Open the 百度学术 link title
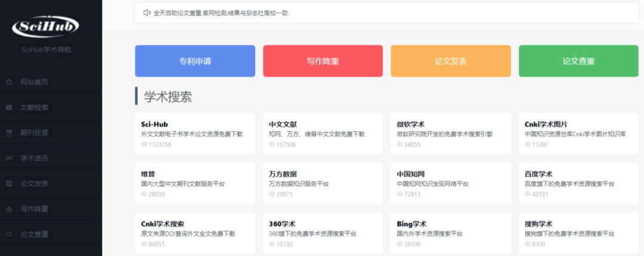Image resolution: width=644 pixels, height=256 pixels. coord(538,174)
